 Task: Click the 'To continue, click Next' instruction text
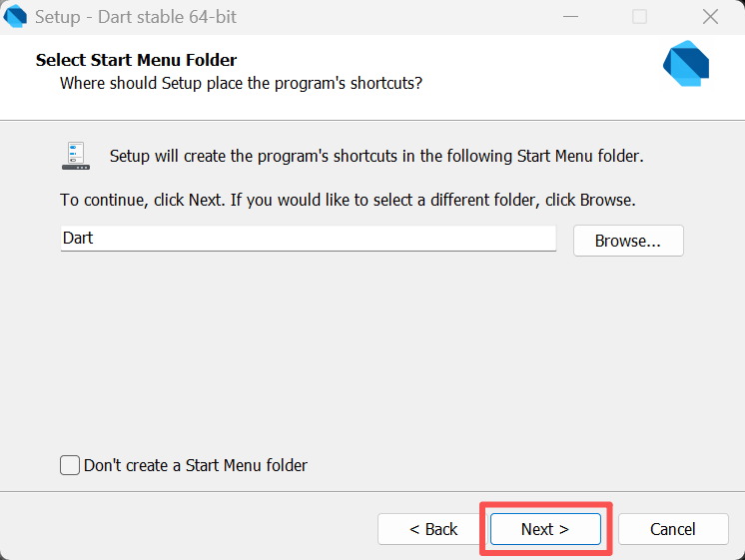348,200
